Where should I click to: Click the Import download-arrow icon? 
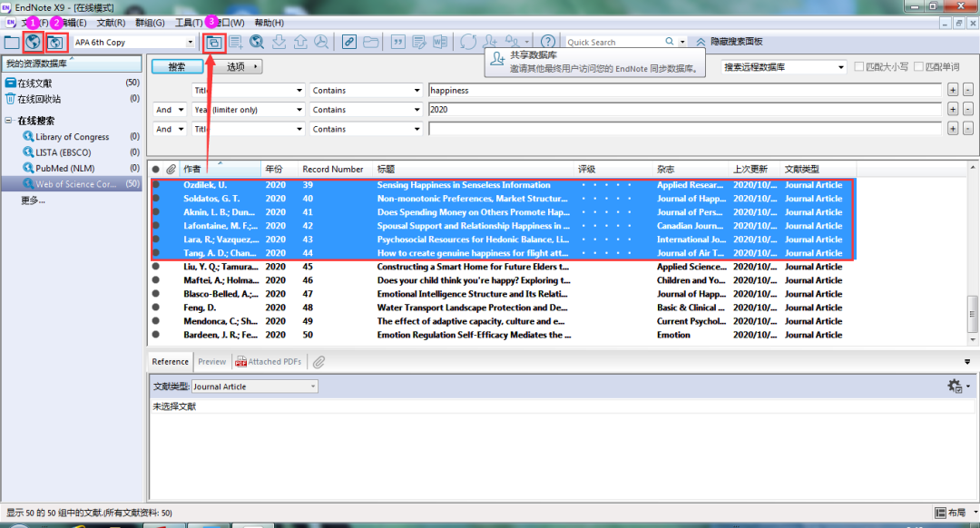(x=279, y=42)
